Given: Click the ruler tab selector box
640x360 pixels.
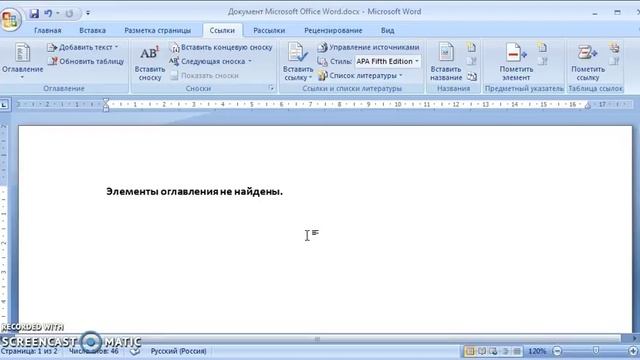Looking at the screenshot, I should click(x=4, y=105).
